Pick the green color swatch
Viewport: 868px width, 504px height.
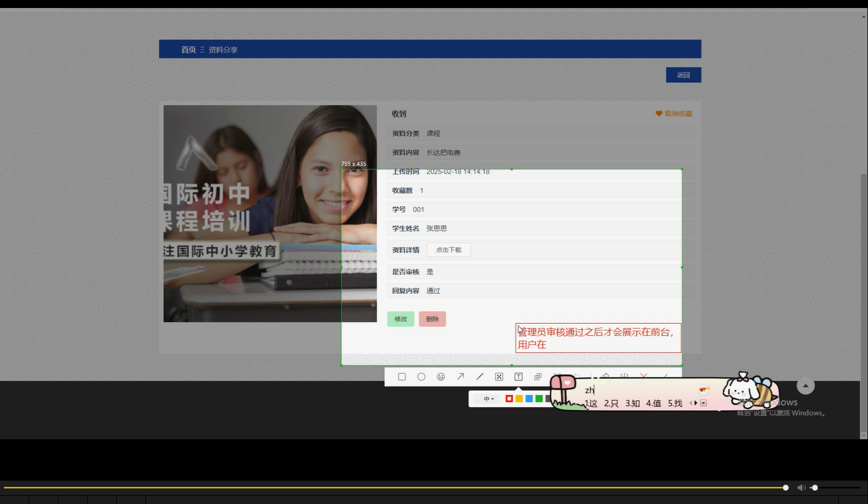[x=539, y=399]
